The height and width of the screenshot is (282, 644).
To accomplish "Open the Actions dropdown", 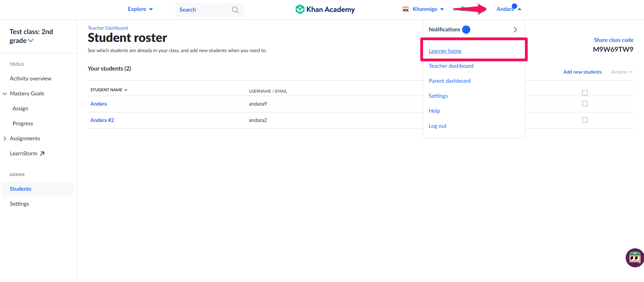I will coord(622,72).
